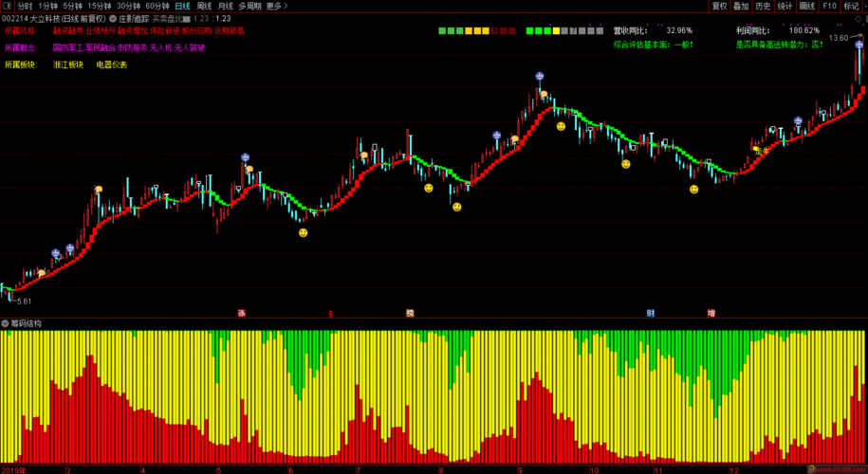868x474 pixels.
Task: Expand the 更多 periods list
Action: [x=275, y=6]
